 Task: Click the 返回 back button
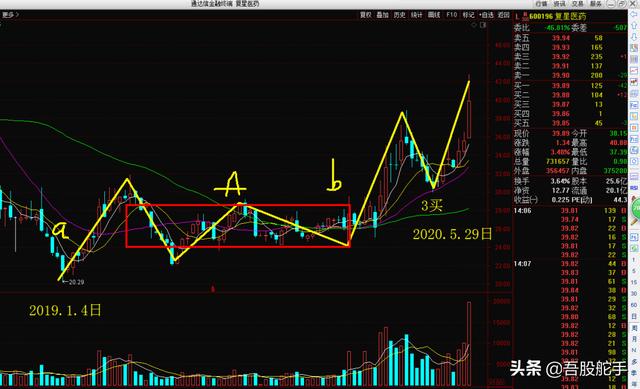click(x=504, y=15)
